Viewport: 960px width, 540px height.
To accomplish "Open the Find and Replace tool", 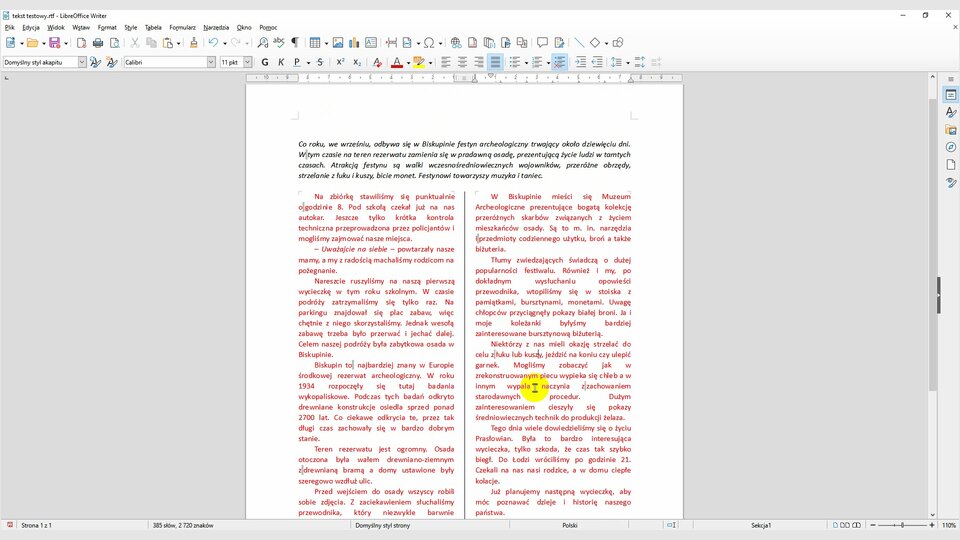I will [x=262, y=43].
